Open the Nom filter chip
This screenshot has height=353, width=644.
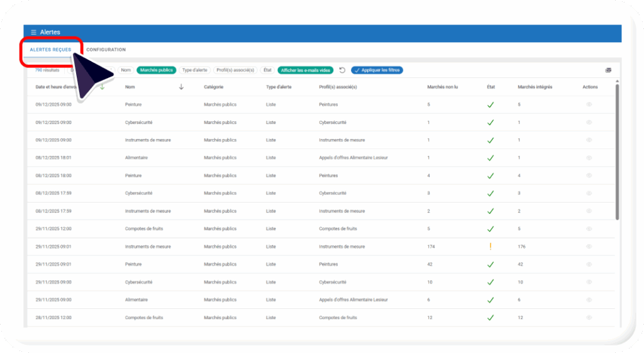point(126,70)
